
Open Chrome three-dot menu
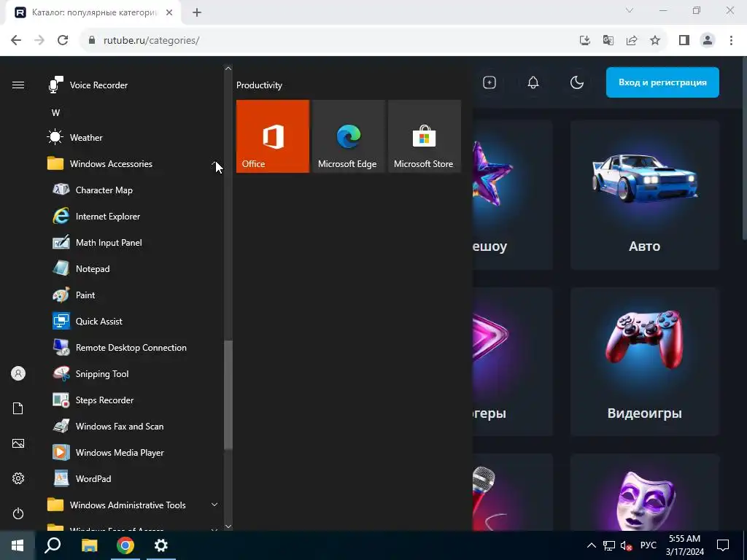pyautogui.click(x=731, y=41)
